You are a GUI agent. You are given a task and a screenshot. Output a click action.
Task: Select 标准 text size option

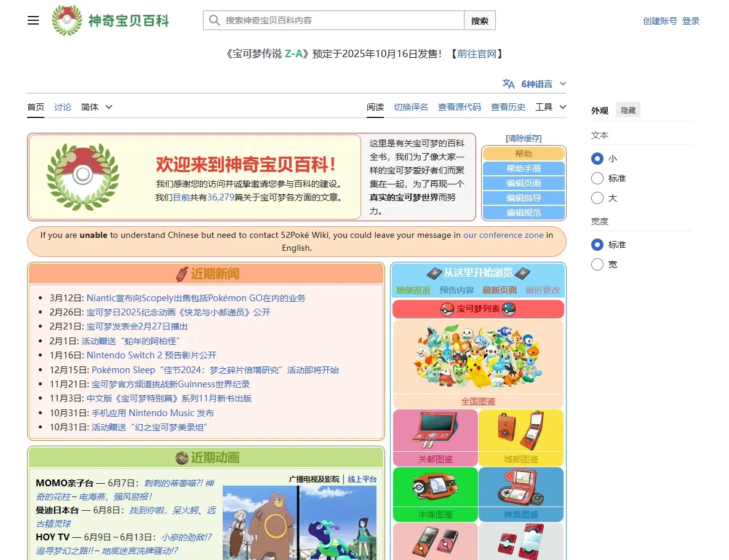597,178
